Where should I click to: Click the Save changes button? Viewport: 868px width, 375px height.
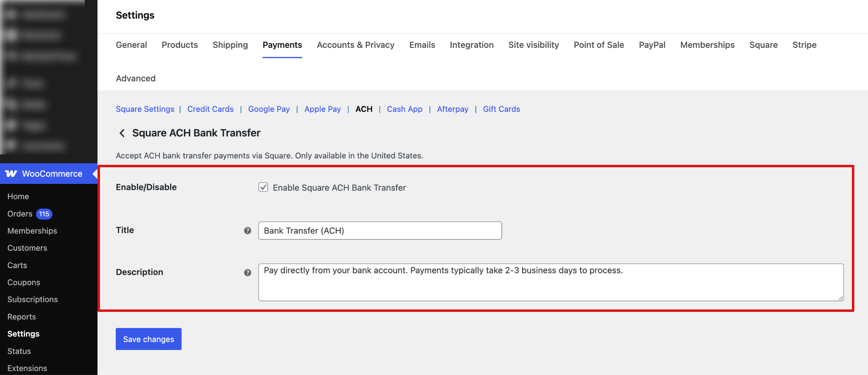148,339
